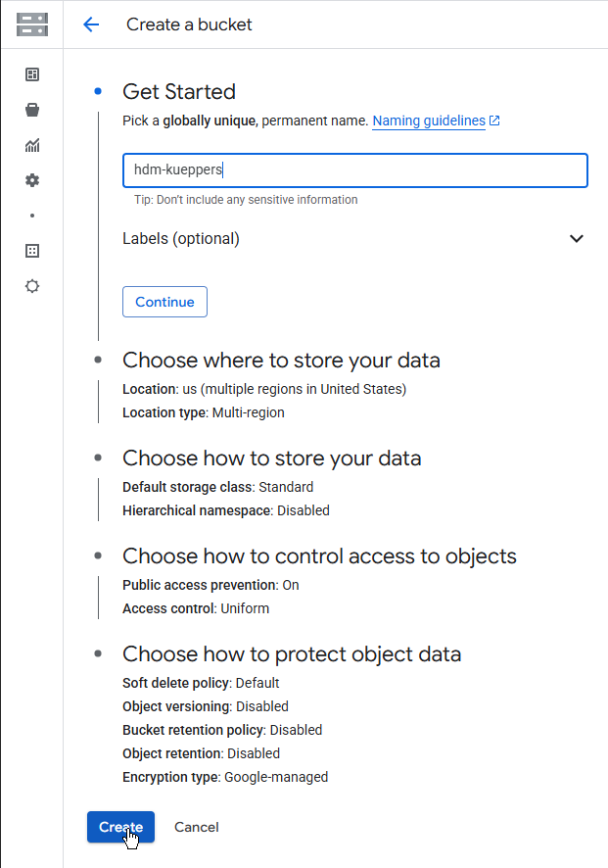Click the Continue button
Image resolution: width=608 pixels, height=868 pixels.
click(x=164, y=302)
